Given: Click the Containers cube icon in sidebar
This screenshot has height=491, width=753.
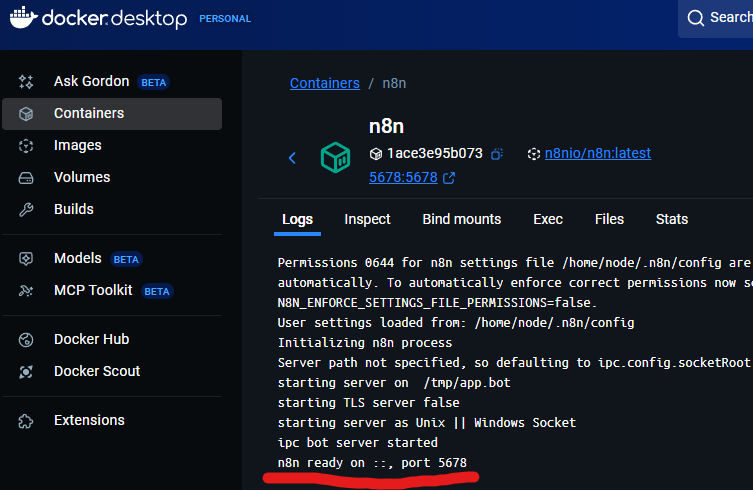Looking at the screenshot, I should coord(26,114).
